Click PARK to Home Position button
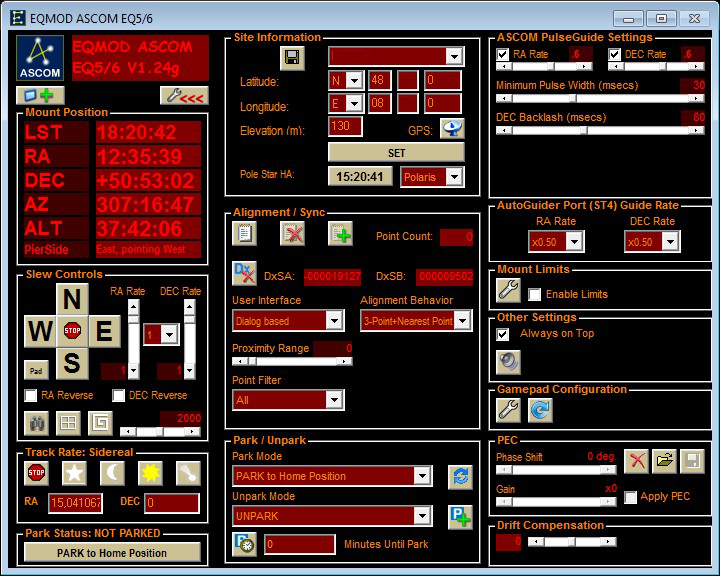The height and width of the screenshot is (576, 720). (x=112, y=553)
